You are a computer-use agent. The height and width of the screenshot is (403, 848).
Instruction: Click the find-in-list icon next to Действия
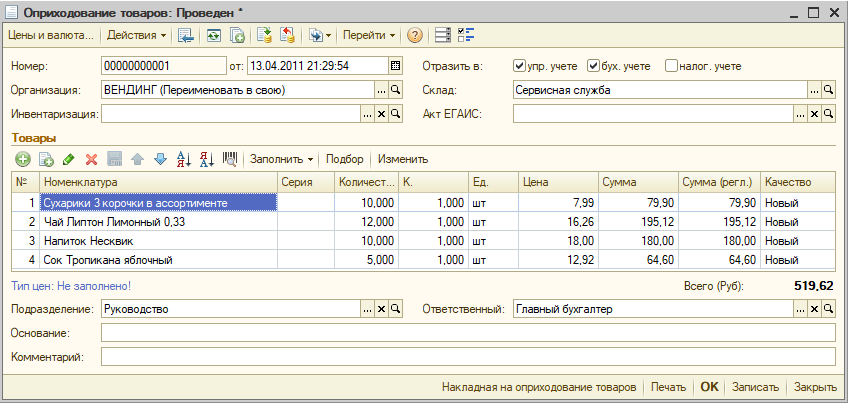coord(186,36)
